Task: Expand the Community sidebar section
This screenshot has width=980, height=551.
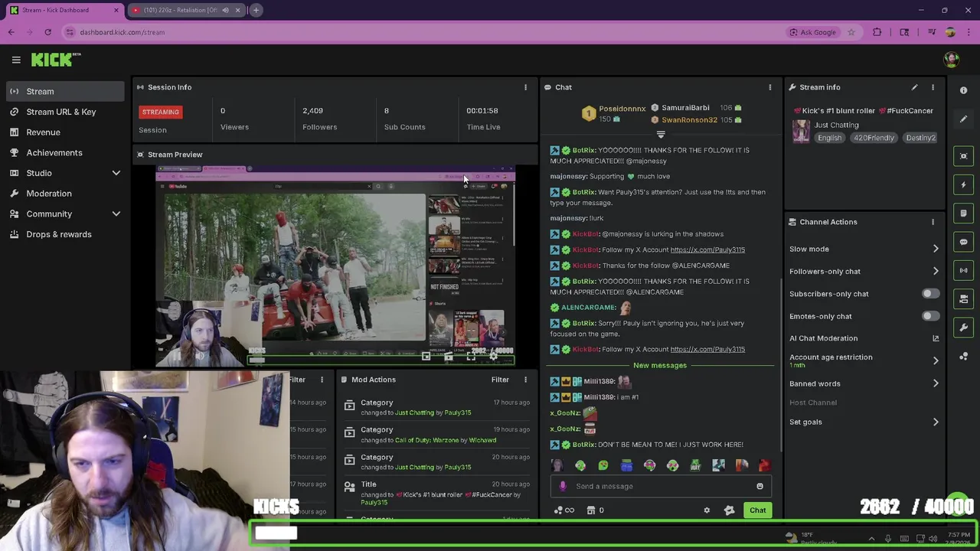Action: [x=116, y=214]
